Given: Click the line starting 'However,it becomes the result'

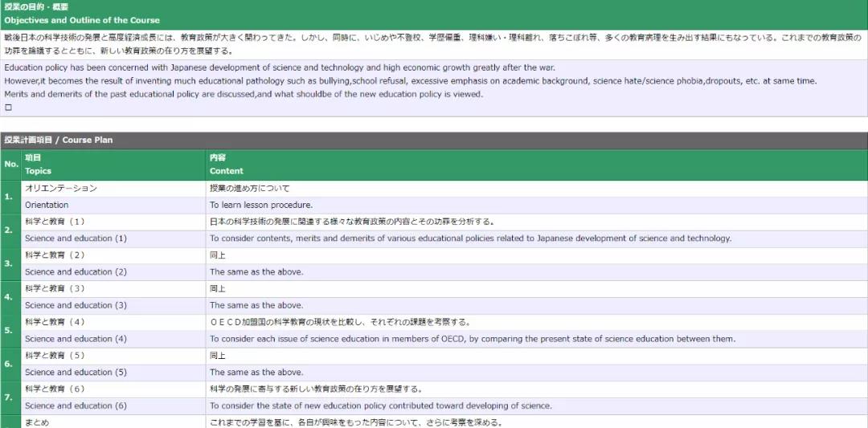Looking at the screenshot, I should pyautogui.click(x=410, y=81).
